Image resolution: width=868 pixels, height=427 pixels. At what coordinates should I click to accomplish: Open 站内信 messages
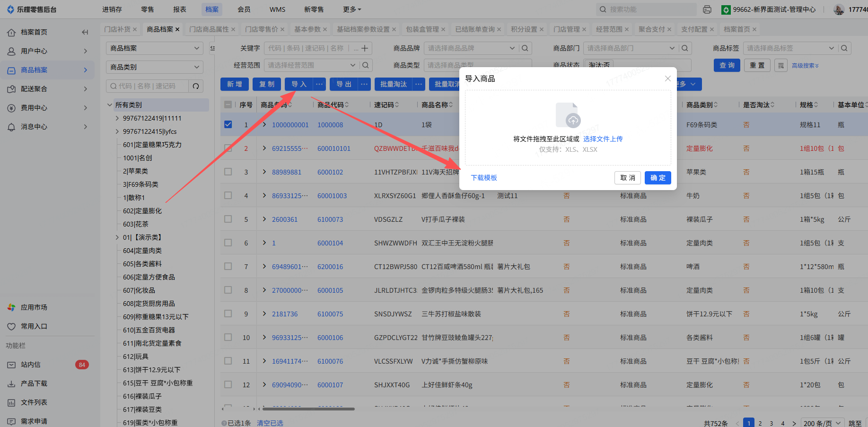tap(31, 365)
